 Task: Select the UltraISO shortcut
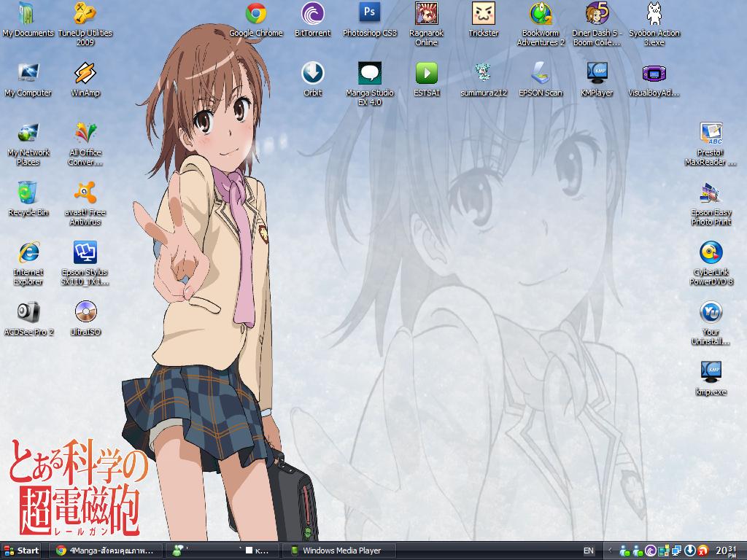85,319
